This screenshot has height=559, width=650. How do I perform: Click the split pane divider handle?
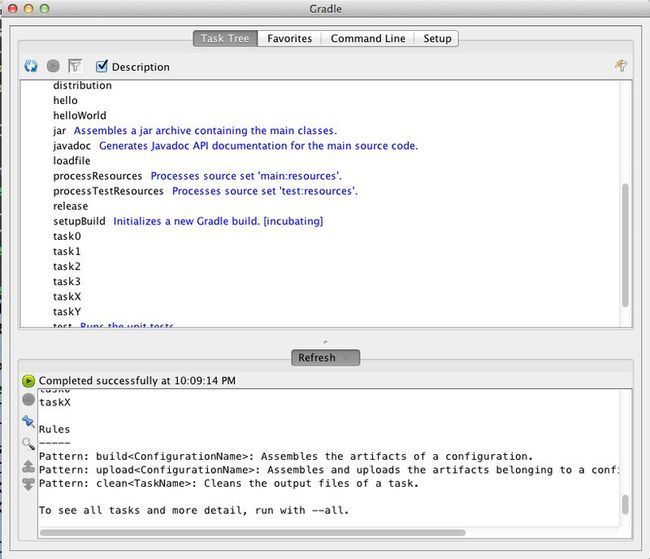[325, 342]
